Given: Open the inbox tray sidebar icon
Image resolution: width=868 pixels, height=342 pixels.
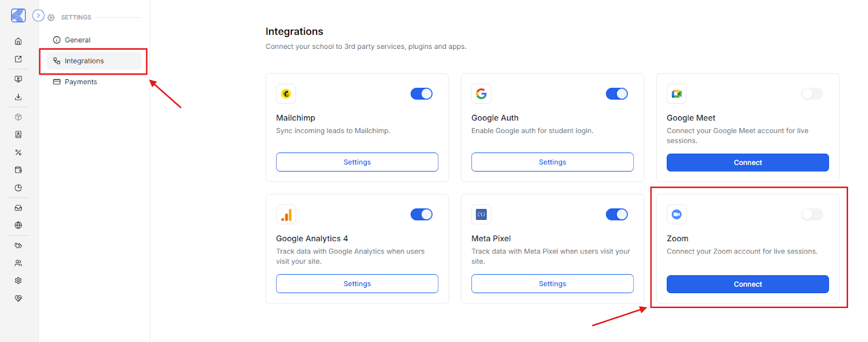Looking at the screenshot, I should [x=18, y=208].
